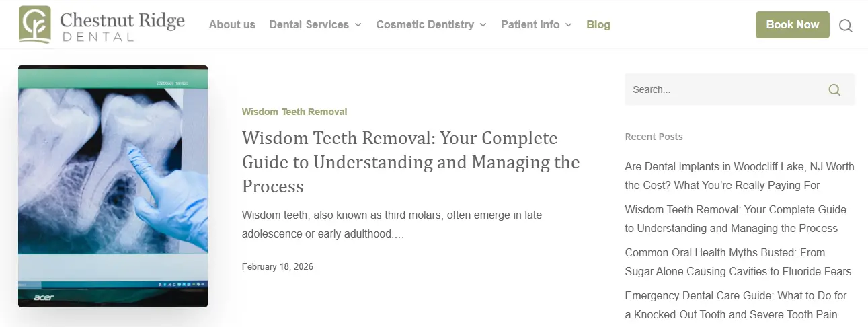Open the Wisdom Teeth Removal category link
This screenshot has width=868, height=327.
(x=294, y=112)
